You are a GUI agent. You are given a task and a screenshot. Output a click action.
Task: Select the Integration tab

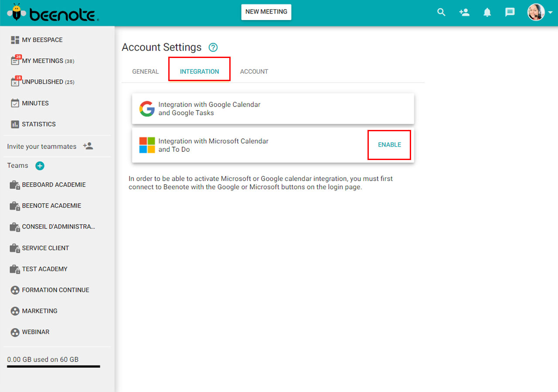point(199,72)
